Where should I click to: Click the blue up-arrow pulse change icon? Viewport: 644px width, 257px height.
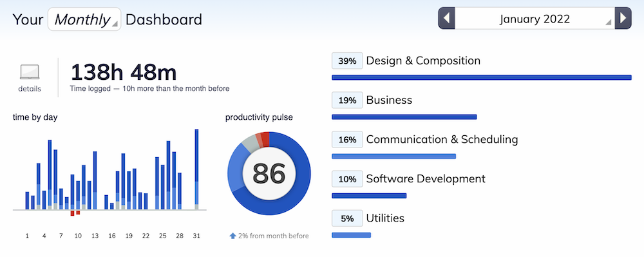(x=233, y=236)
